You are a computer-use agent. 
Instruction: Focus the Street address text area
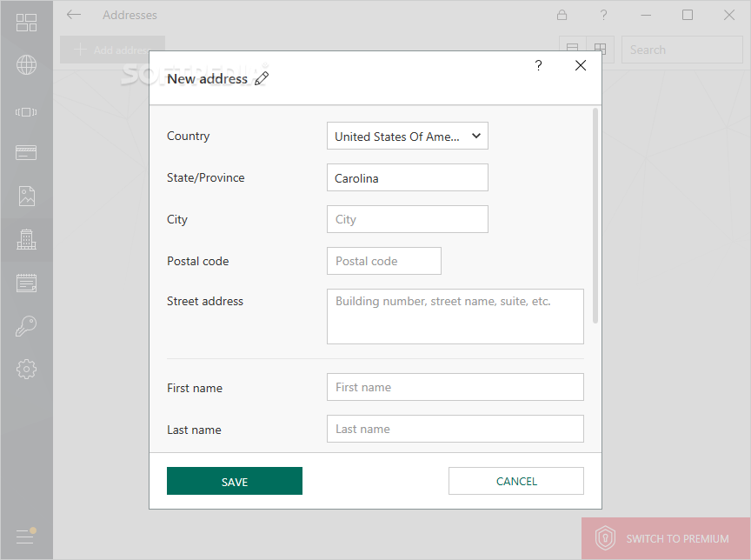(455, 317)
